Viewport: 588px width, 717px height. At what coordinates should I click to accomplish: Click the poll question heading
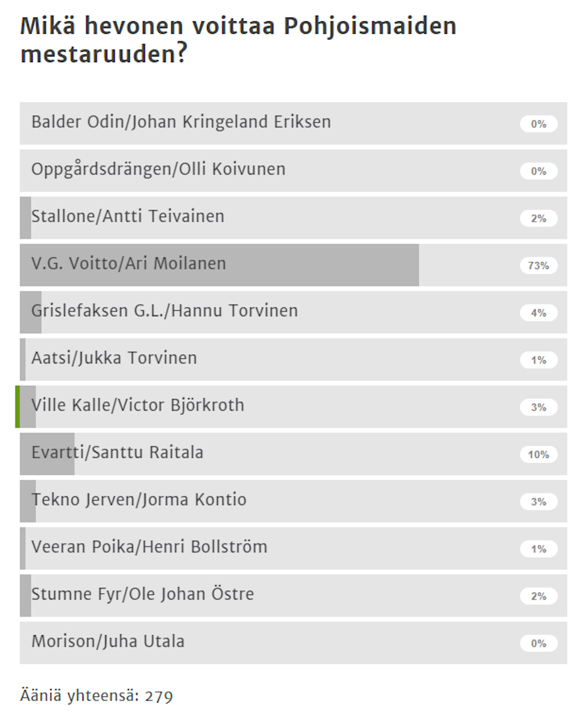point(238,40)
